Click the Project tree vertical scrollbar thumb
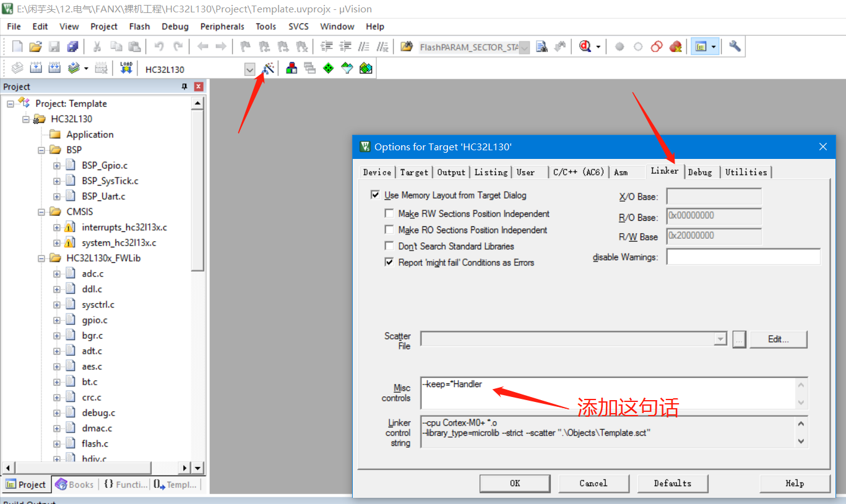The image size is (846, 504). pyautogui.click(x=198, y=190)
